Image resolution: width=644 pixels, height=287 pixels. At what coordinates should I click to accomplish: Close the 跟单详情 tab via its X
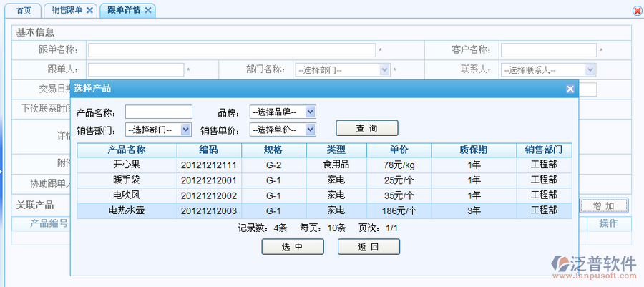(147, 11)
